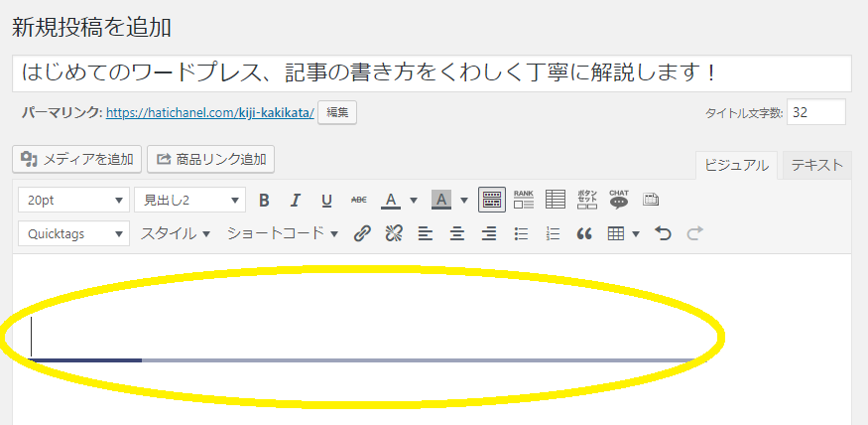Click the table-style list icon beside RANK
The height and width of the screenshot is (425, 868).
pyautogui.click(x=556, y=200)
